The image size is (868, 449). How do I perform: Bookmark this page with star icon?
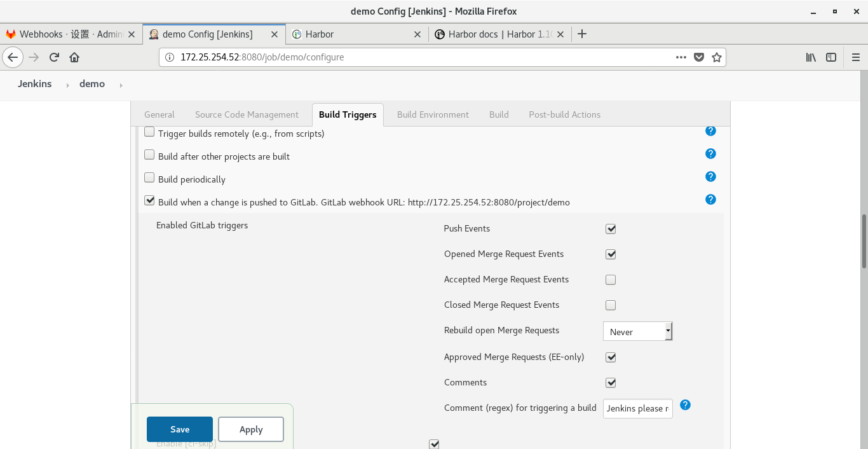717,57
